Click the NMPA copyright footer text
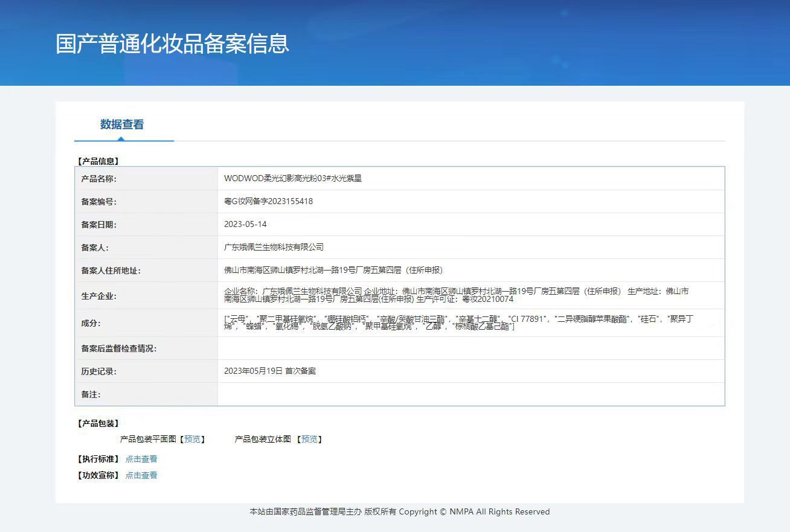 [x=400, y=511]
